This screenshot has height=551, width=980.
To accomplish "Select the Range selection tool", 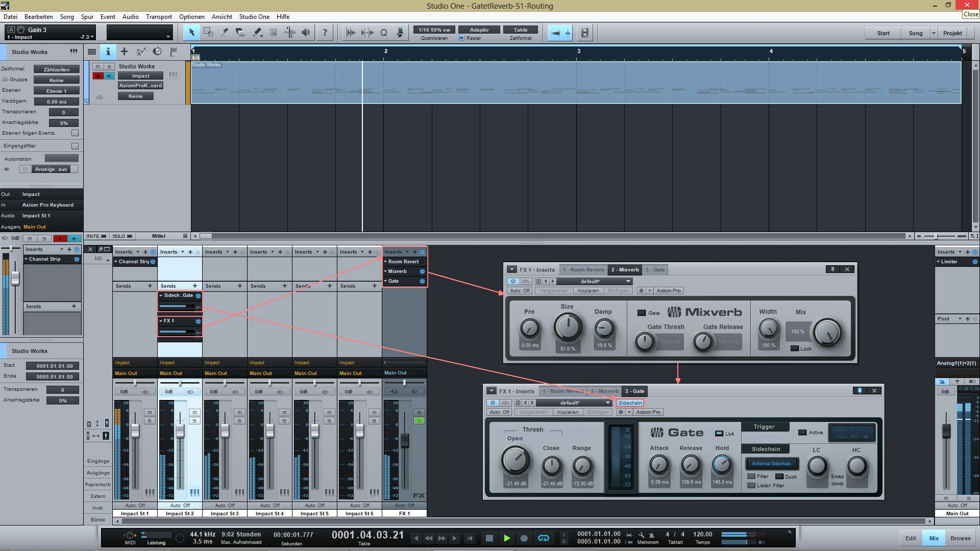I will (208, 33).
